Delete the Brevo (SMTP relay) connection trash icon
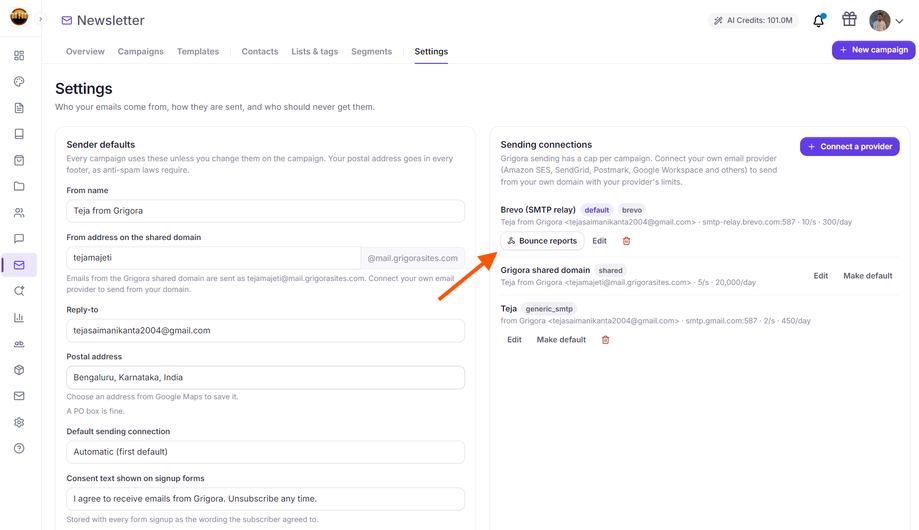 (626, 241)
